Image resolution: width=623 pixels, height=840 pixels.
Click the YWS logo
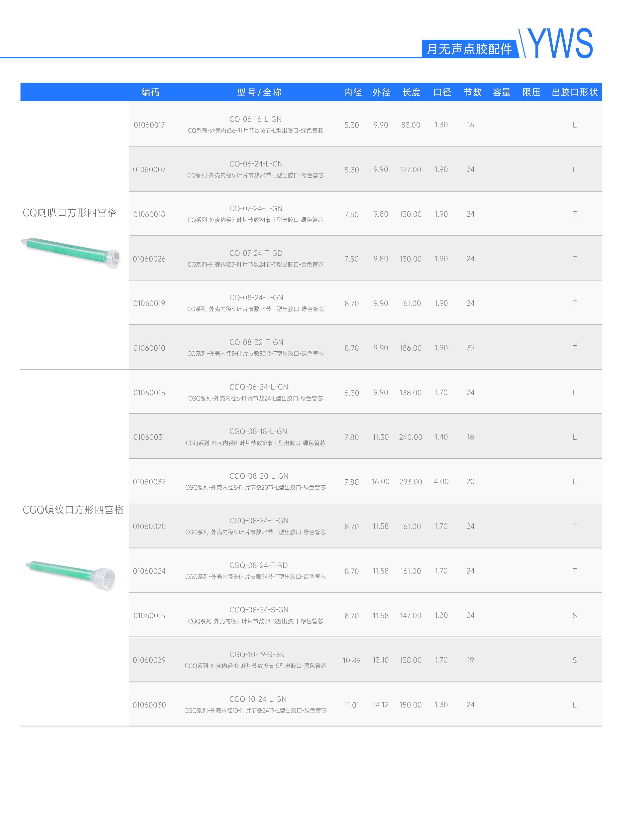[560, 43]
